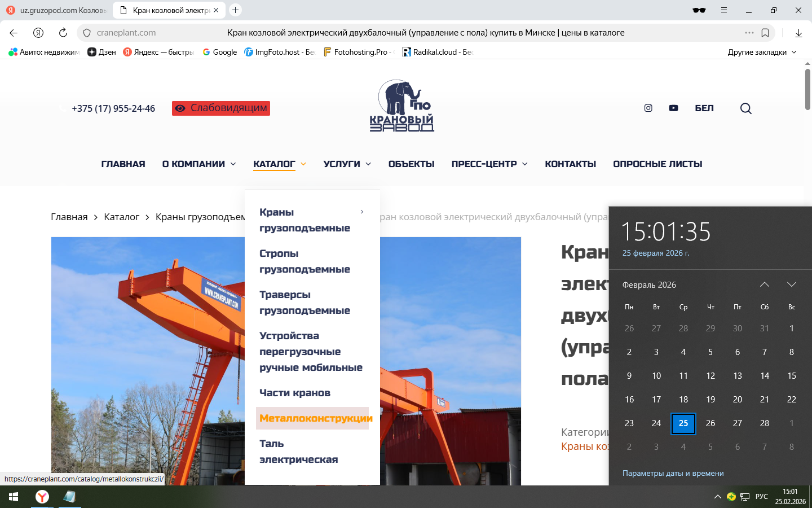812x508 pixels.
Task: Collapse the КАТАЛОГ menu chevron
Action: pyautogui.click(x=303, y=164)
